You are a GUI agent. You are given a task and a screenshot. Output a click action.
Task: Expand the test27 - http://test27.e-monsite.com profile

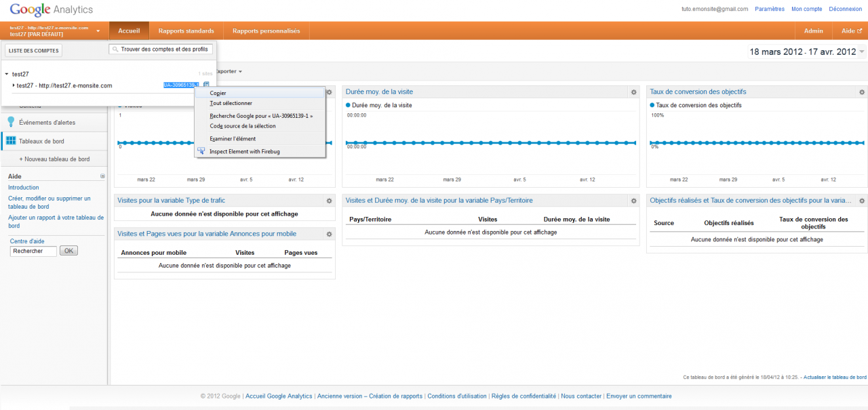(14, 85)
